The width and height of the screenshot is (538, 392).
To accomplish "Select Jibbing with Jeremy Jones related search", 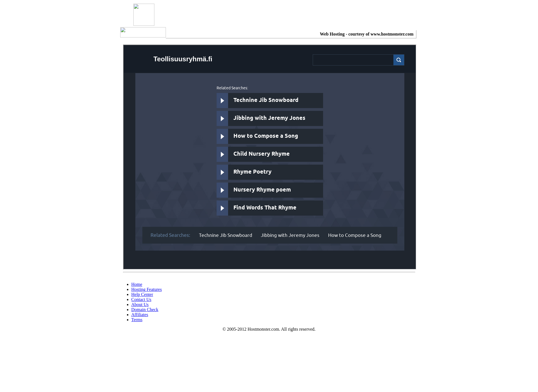I will point(269,118).
